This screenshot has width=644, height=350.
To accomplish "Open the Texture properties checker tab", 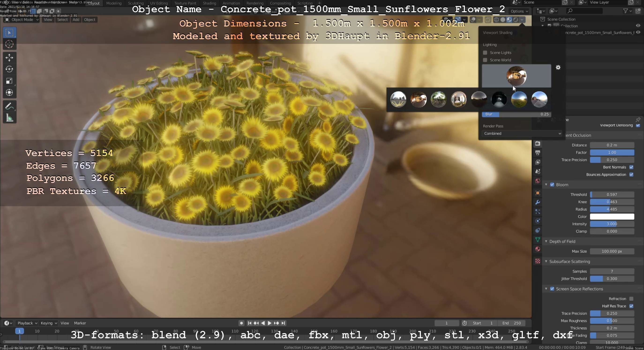I will pyautogui.click(x=538, y=261).
